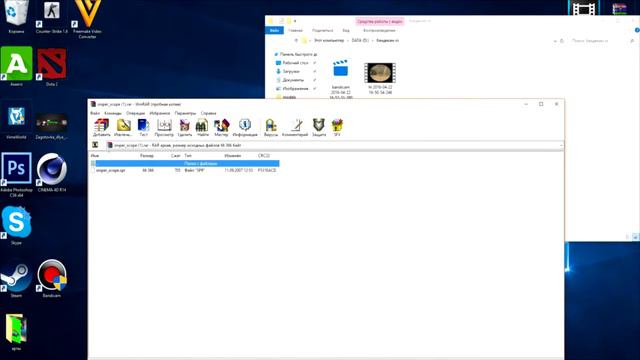The height and width of the screenshot is (360, 640).
Task: Sort by Modified (Изменён) column header
Action: (233, 156)
